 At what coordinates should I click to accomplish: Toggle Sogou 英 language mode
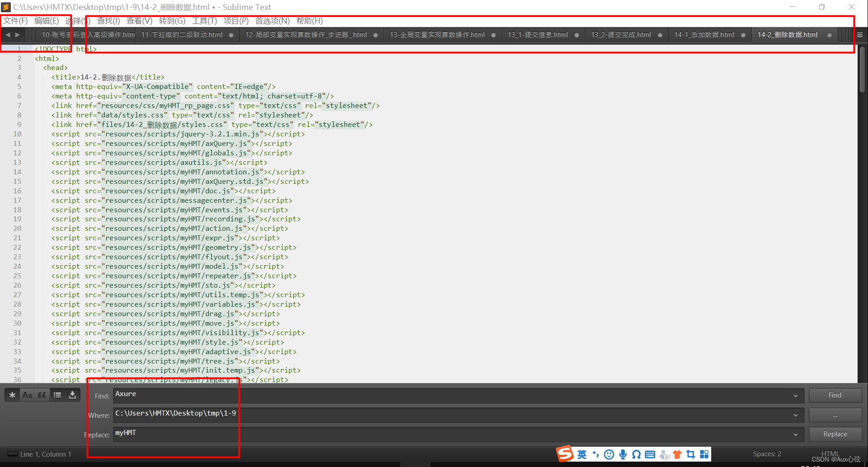coord(582,454)
